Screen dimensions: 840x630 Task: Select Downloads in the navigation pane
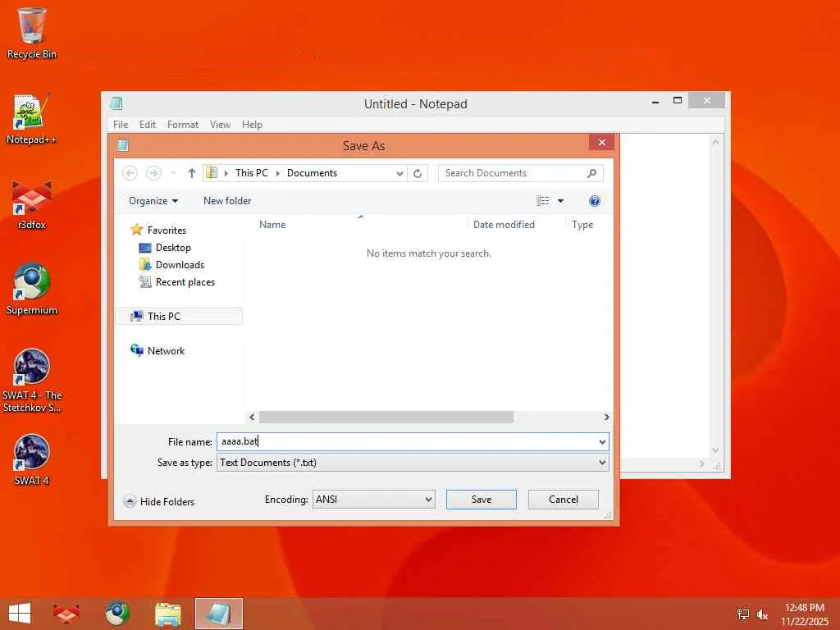[172, 265]
